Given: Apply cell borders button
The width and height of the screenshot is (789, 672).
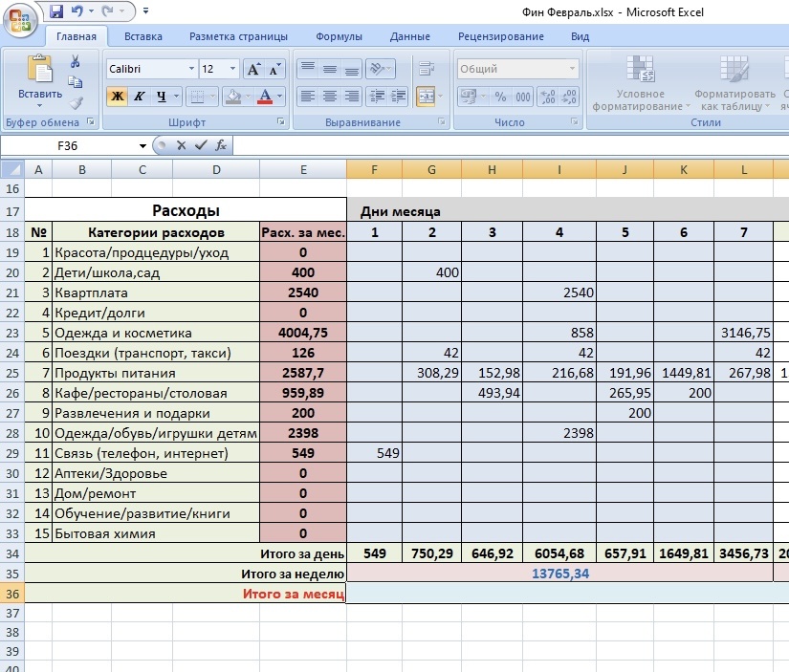Looking at the screenshot, I should [x=197, y=97].
